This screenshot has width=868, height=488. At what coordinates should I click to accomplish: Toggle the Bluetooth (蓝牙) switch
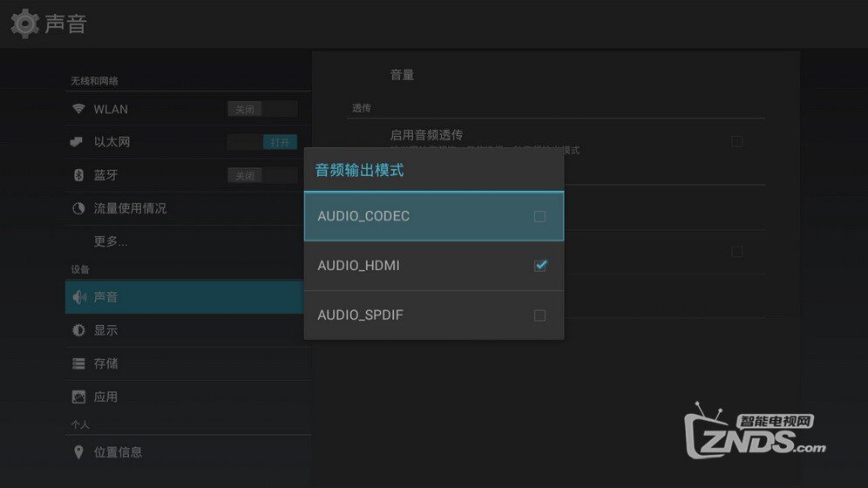[262, 175]
